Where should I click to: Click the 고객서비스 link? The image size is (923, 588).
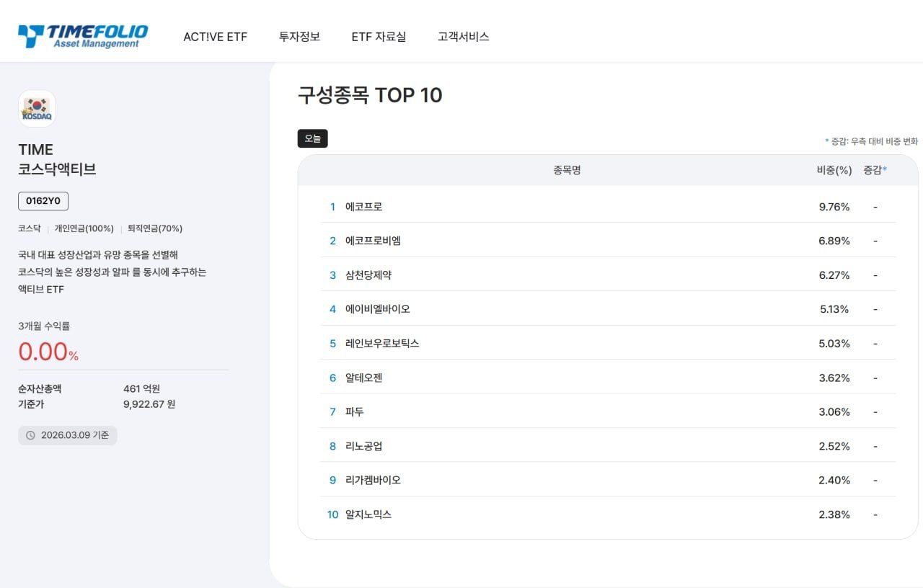(x=462, y=37)
